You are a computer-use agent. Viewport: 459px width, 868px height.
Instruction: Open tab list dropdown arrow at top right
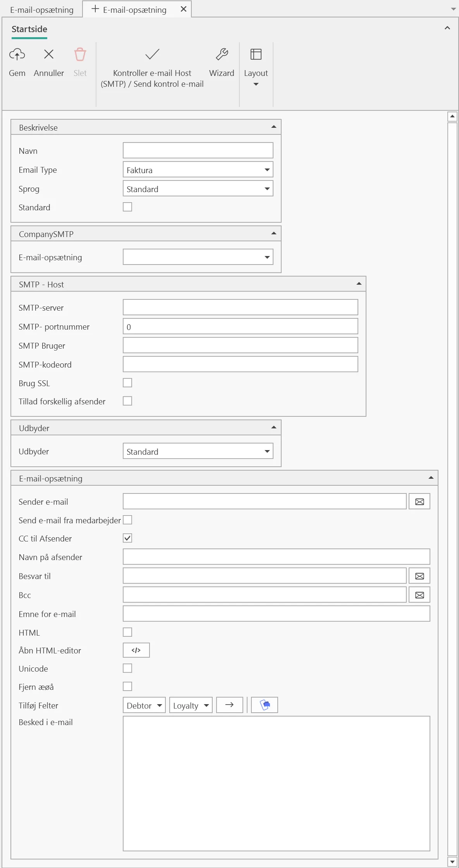pos(454,9)
